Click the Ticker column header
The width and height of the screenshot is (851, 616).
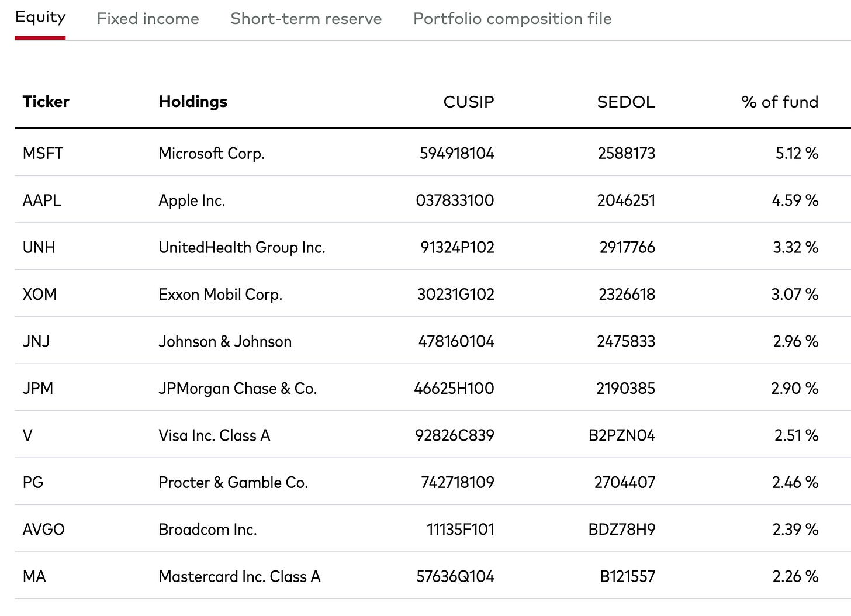click(x=46, y=102)
